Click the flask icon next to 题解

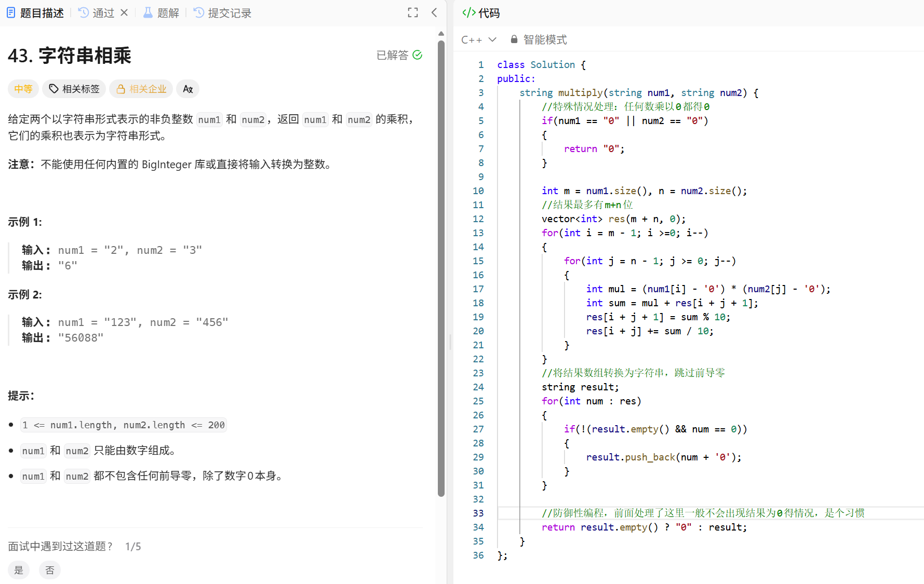point(147,12)
